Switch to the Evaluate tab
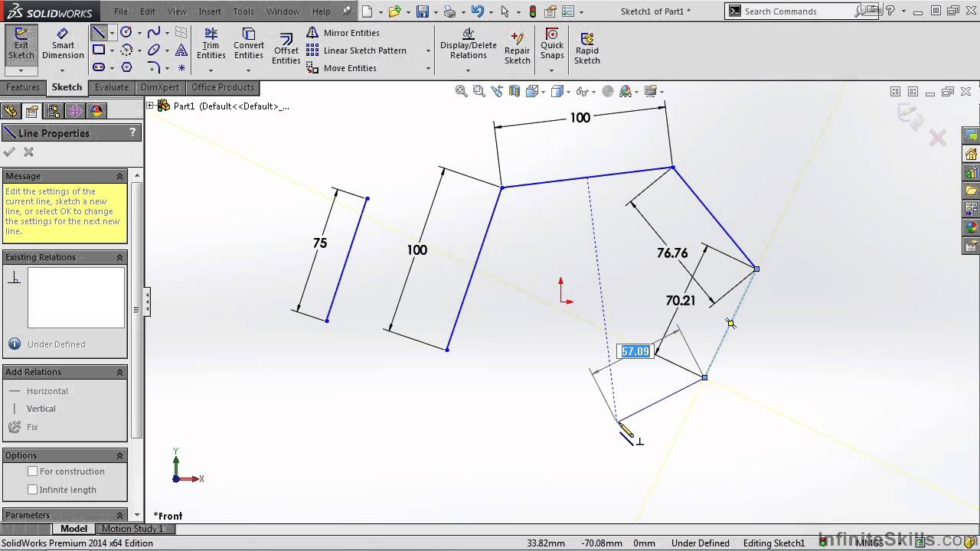Screen dimensions: 980x551 tap(112, 87)
